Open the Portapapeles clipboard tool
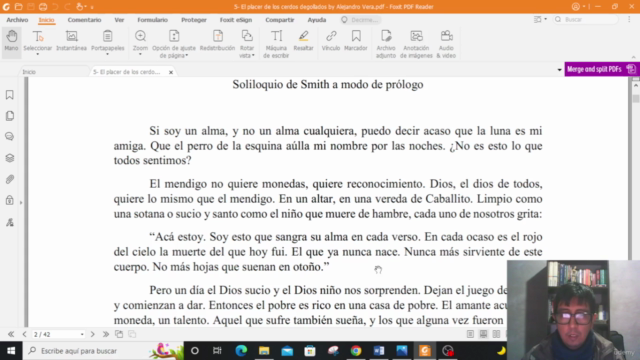This screenshot has width=640, height=360. (x=107, y=42)
